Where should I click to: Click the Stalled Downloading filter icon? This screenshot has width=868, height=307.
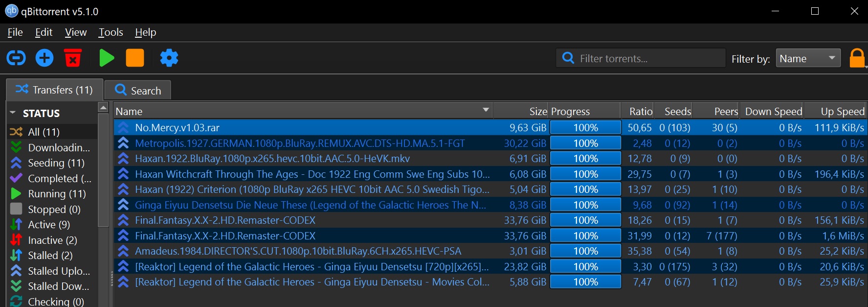16,286
